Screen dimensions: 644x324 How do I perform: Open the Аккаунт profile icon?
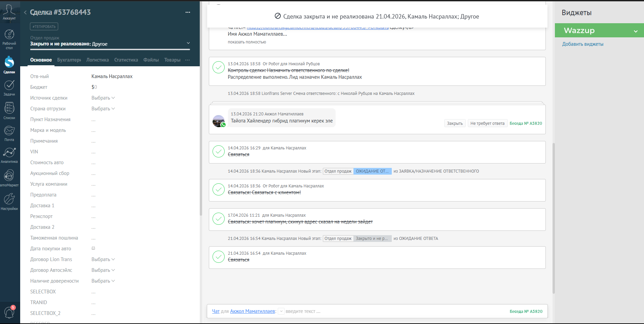[x=9, y=11]
